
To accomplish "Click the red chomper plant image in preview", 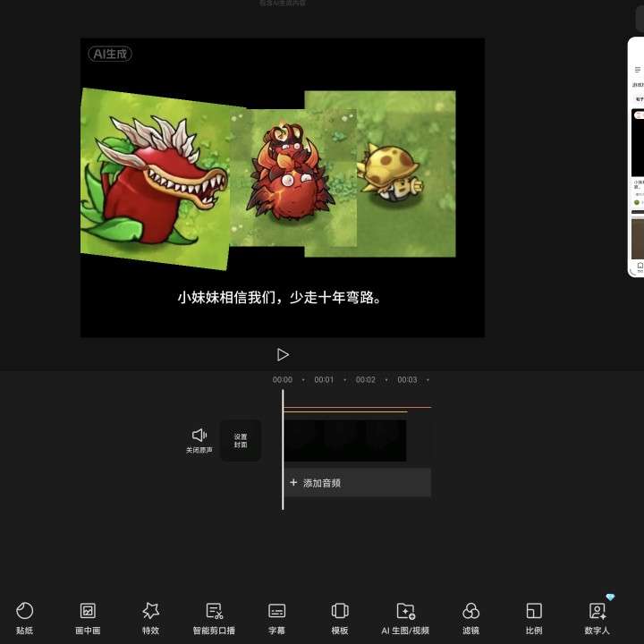I will [154, 179].
